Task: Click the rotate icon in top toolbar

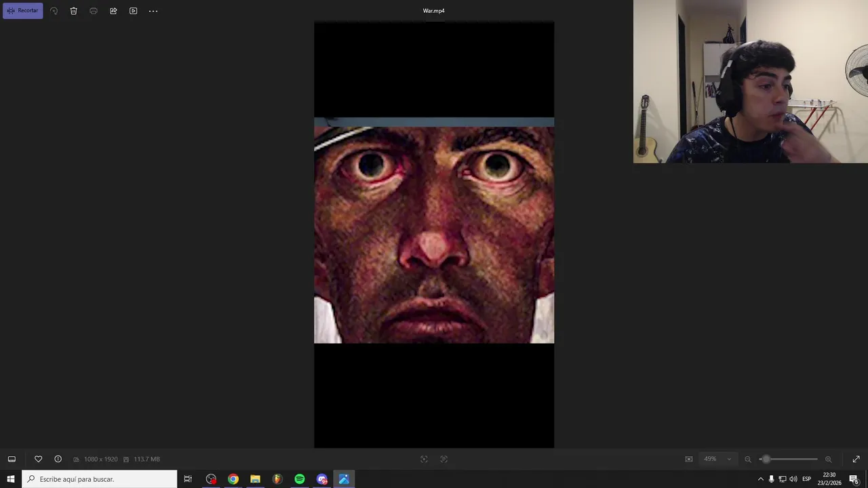Action: point(54,11)
